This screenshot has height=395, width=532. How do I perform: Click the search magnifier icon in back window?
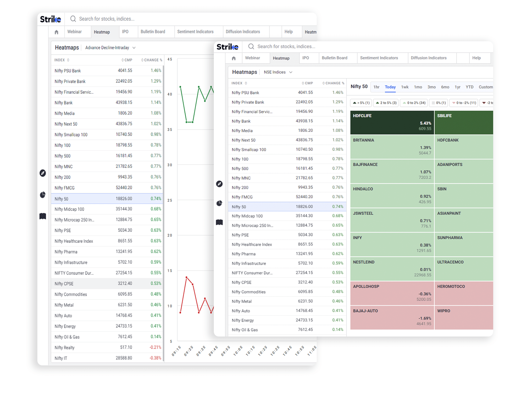[73, 19]
